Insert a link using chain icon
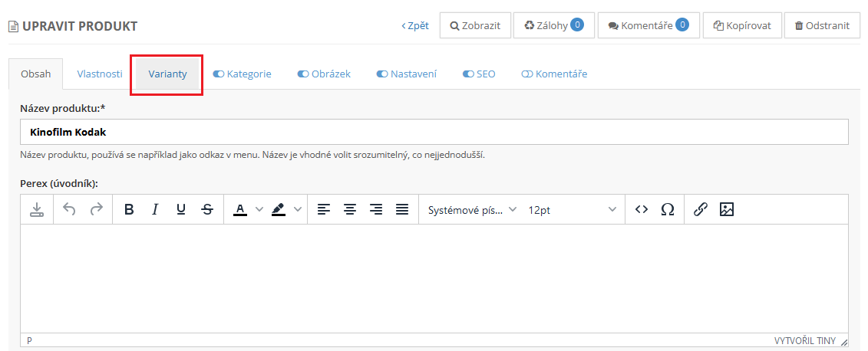 click(x=700, y=209)
